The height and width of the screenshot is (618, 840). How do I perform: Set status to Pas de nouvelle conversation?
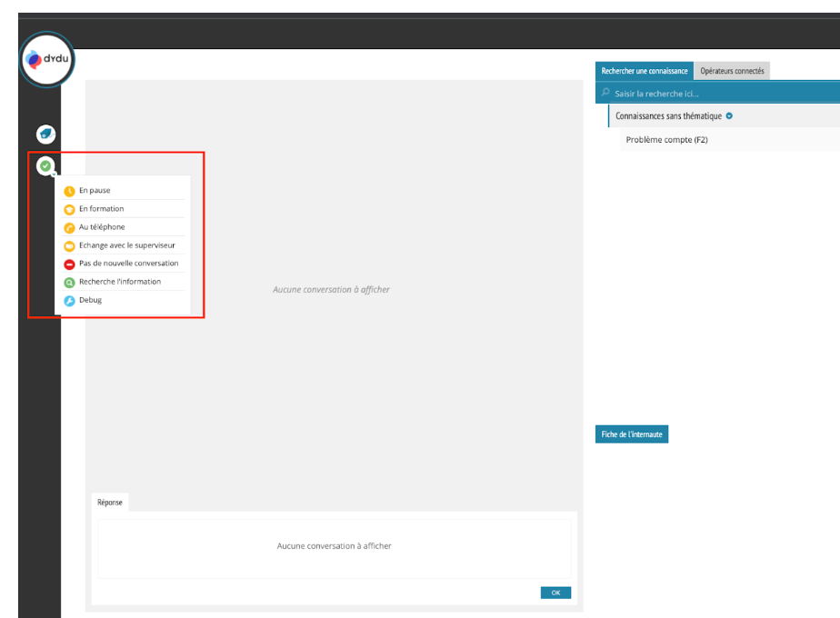coord(128,264)
